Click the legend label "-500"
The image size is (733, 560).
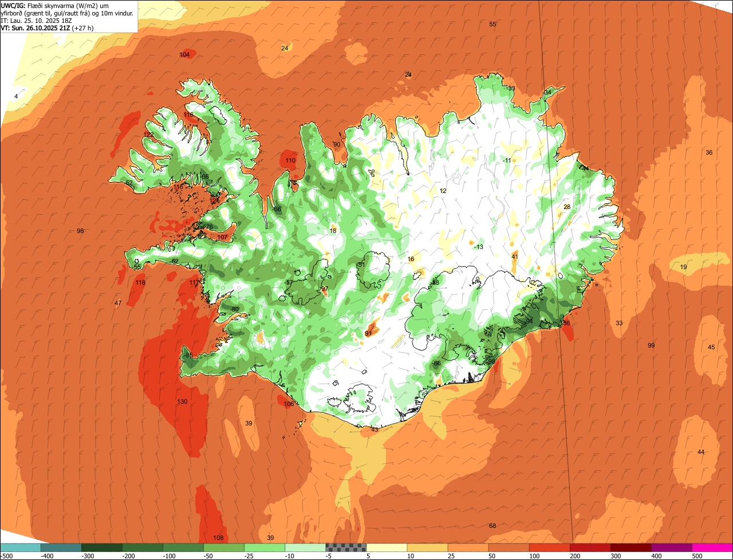point(7,555)
